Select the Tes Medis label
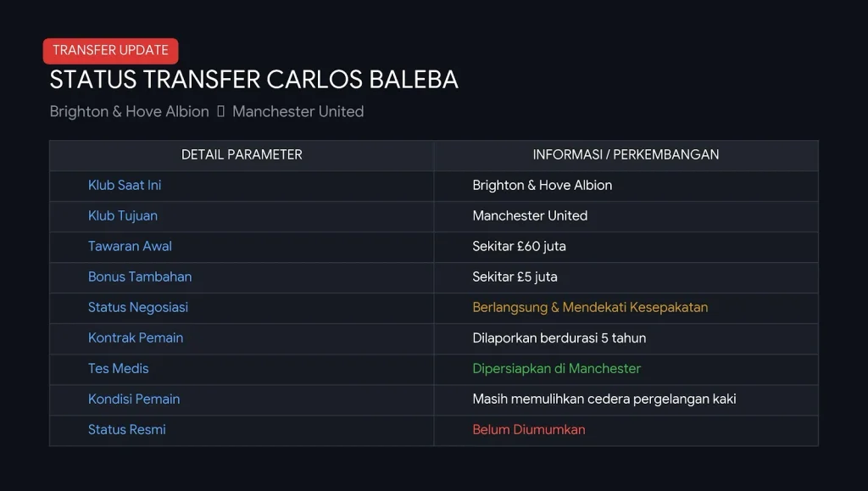Viewport: 868px width, 491px height. [119, 369]
